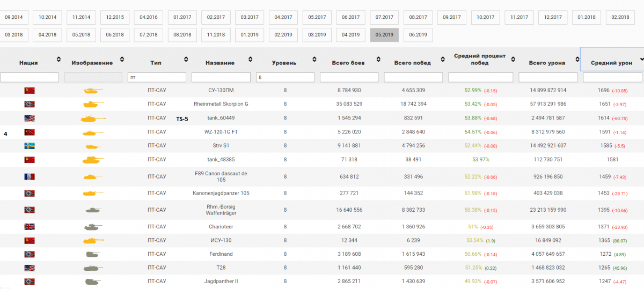The height and width of the screenshot is (289, 644).
Task: Select the 05.2019 date tab
Action: coord(384,35)
